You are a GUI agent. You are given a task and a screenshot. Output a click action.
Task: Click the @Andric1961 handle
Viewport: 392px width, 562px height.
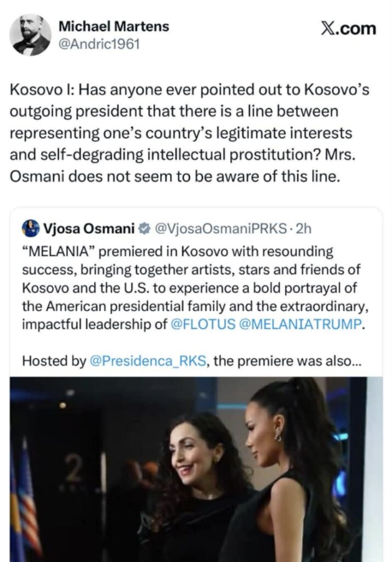point(99,44)
